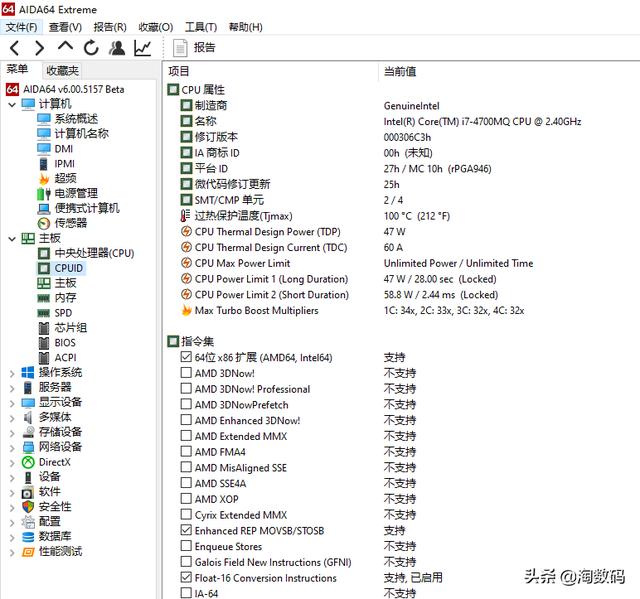The width and height of the screenshot is (640, 599).
Task: Click the 64位 x86 扩展 checkbox
Action: 186,357
